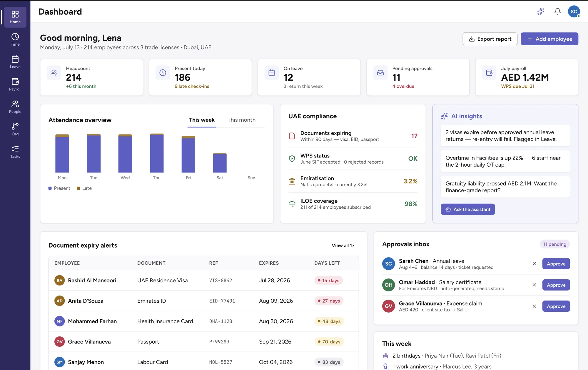The height and width of the screenshot is (370, 588).
Task: Click the ILOE coverage umbrella icon
Action: 292,204
